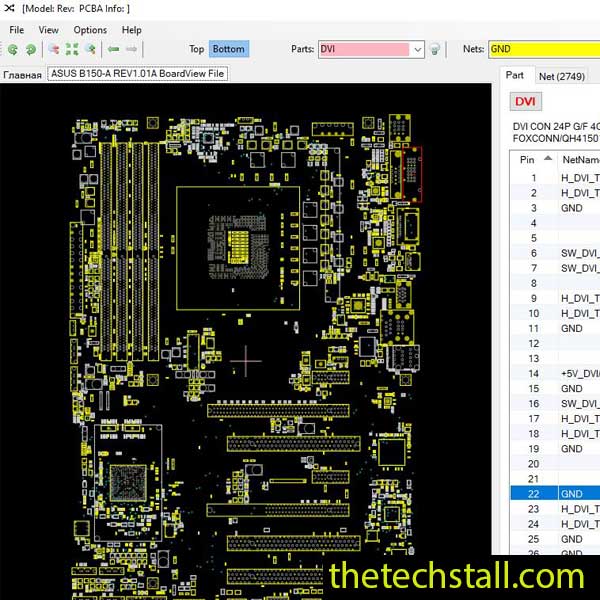Open the Parts dropdown list
Screen dimensions: 600x600
(417, 49)
